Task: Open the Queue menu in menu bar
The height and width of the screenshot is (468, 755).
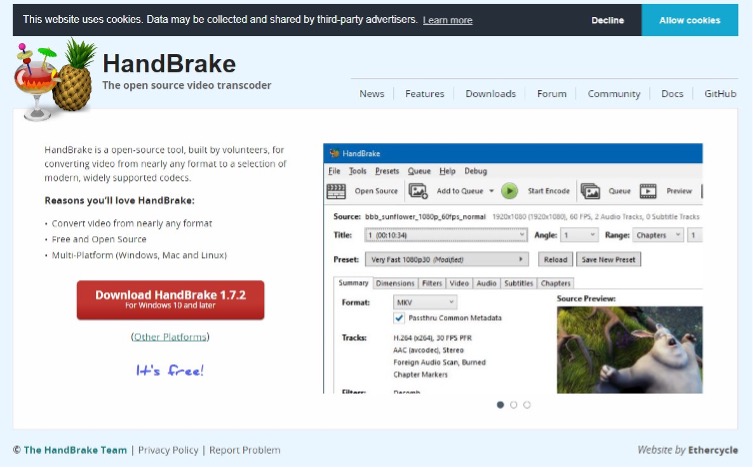Action: [x=419, y=171]
